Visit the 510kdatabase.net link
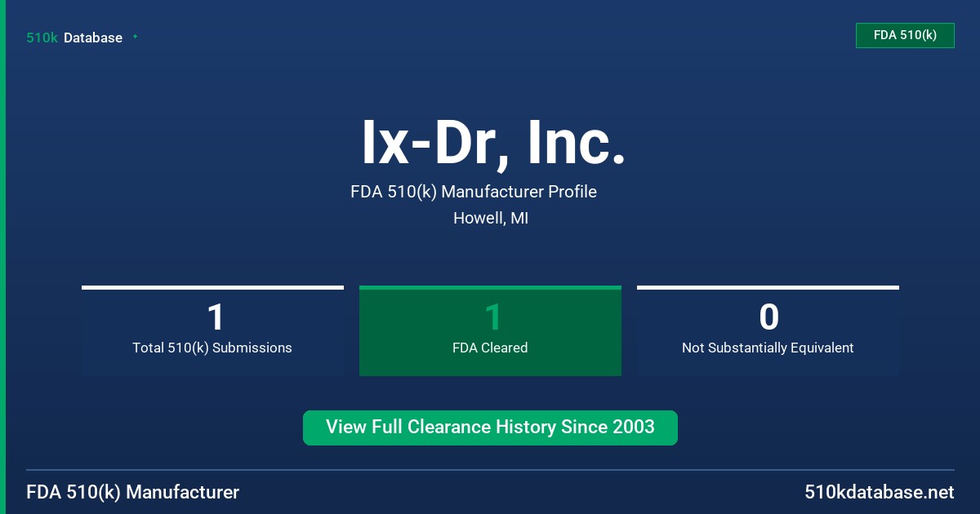 (880, 492)
